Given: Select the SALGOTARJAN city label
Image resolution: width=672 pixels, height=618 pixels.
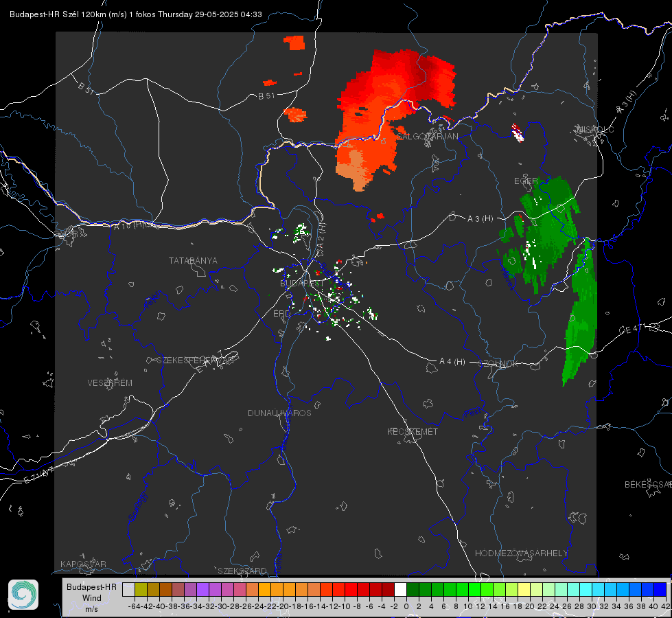Looking at the screenshot, I should click(427, 137).
